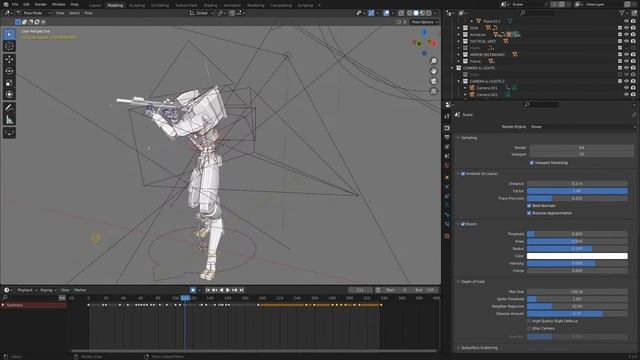This screenshot has height=360, width=640.
Task: Open the Tool properties tab icon
Action: pos(447,116)
